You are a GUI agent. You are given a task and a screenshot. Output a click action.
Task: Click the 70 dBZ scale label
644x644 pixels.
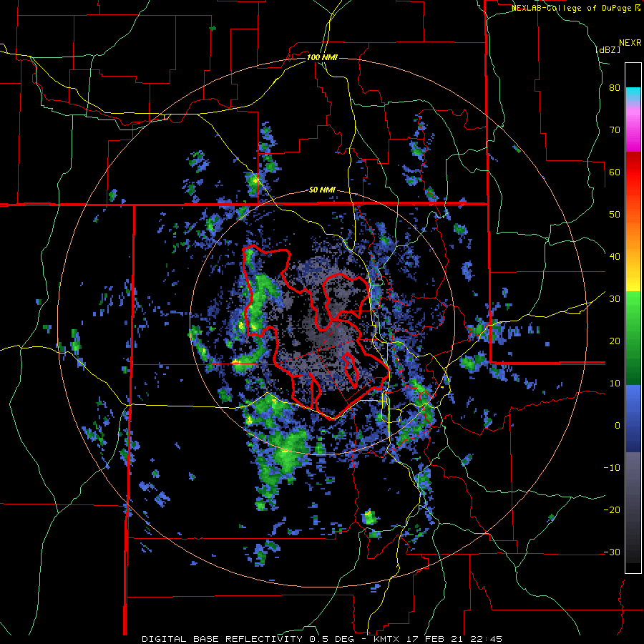615,130
